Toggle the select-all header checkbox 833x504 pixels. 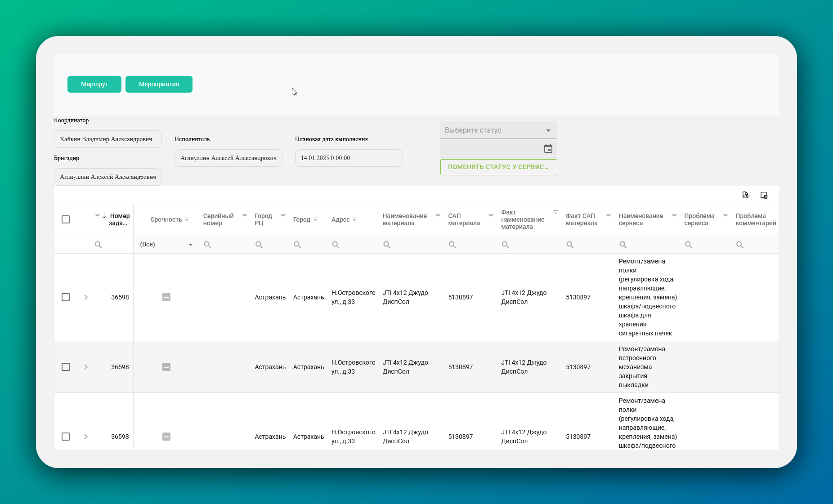[66, 219]
